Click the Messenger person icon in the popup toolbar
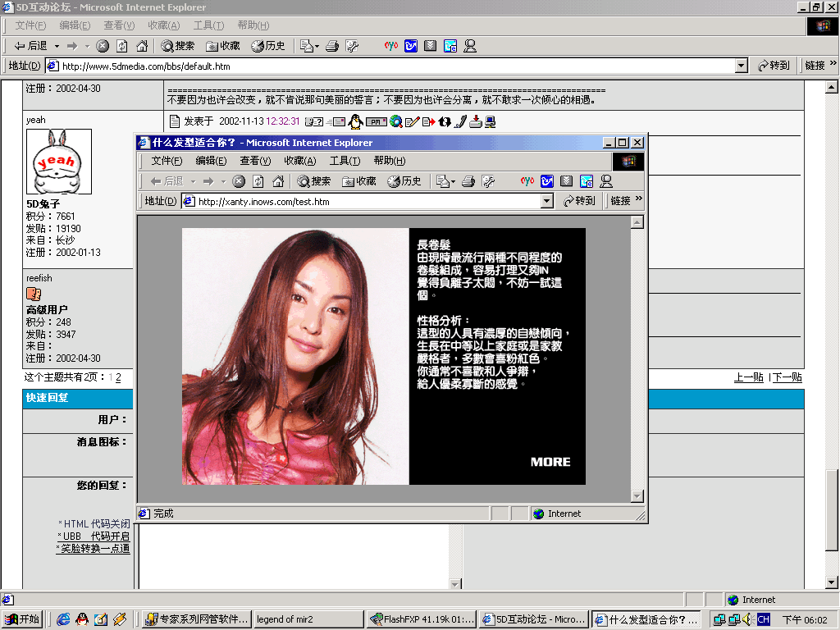The width and height of the screenshot is (840, 630). point(606,181)
